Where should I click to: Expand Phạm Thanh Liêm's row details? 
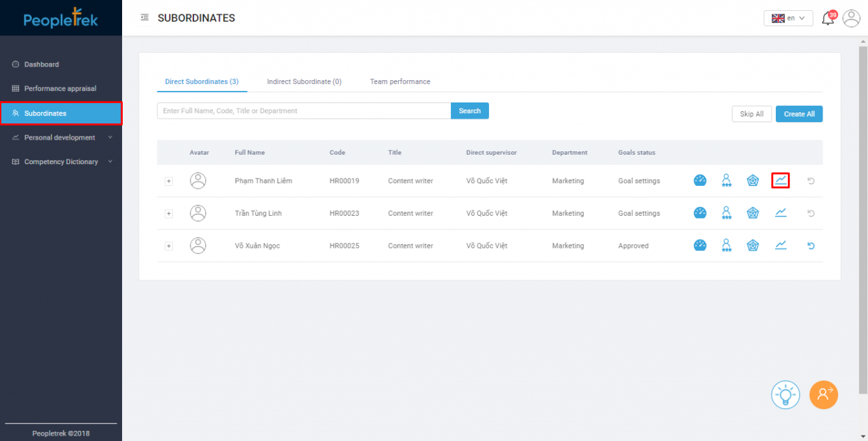[x=169, y=180]
